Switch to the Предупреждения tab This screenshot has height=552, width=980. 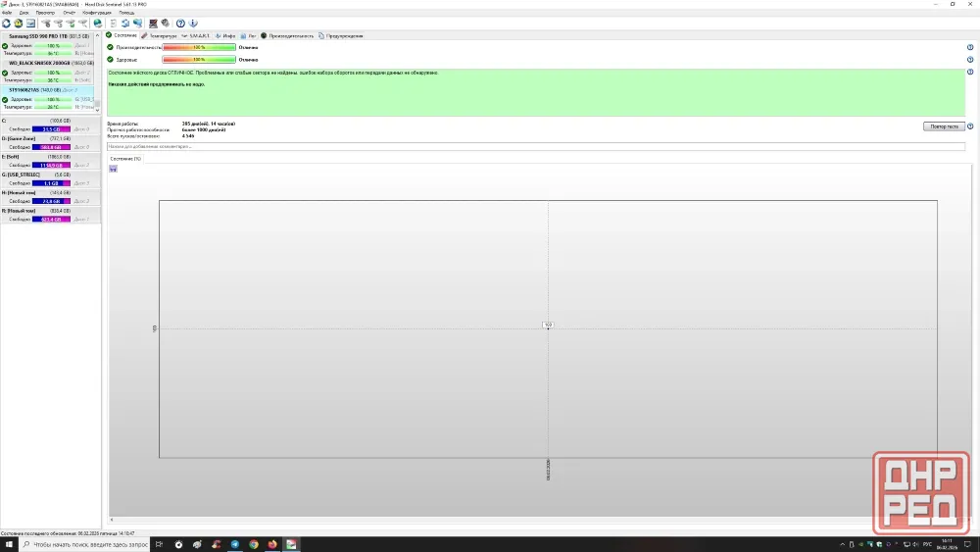pos(340,36)
